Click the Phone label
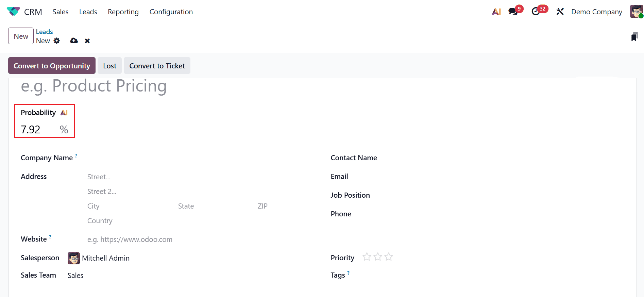This screenshot has height=297, width=644. tap(341, 214)
